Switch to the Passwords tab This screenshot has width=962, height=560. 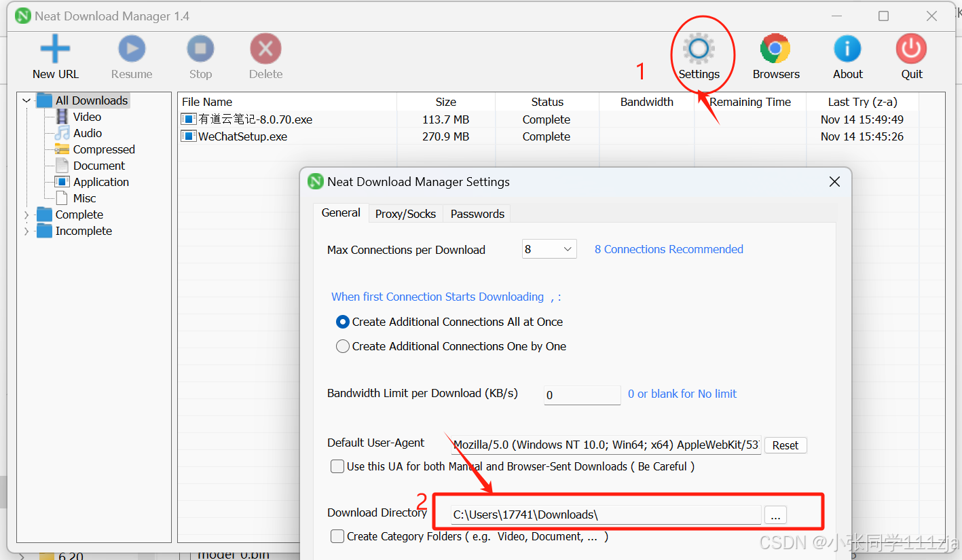point(477,214)
